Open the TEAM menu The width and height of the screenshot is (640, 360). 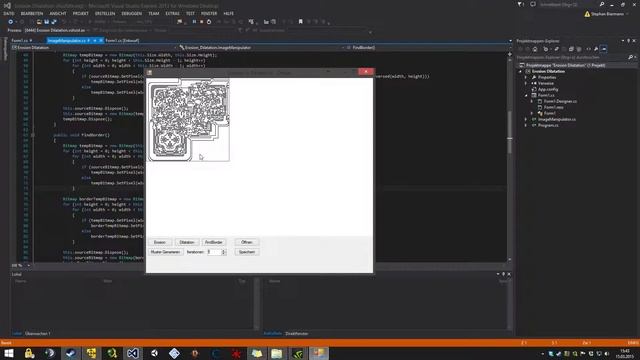pos(153,13)
